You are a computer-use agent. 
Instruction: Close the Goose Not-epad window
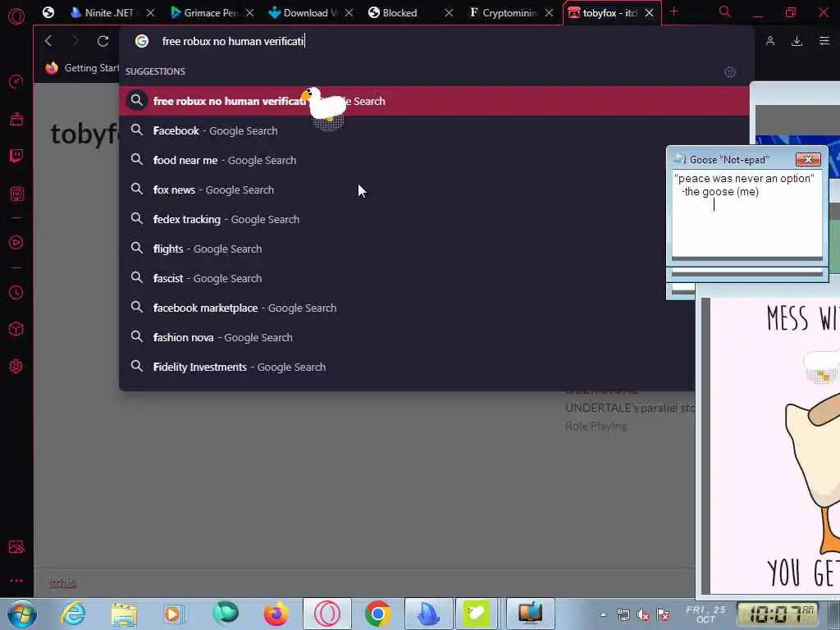click(808, 159)
